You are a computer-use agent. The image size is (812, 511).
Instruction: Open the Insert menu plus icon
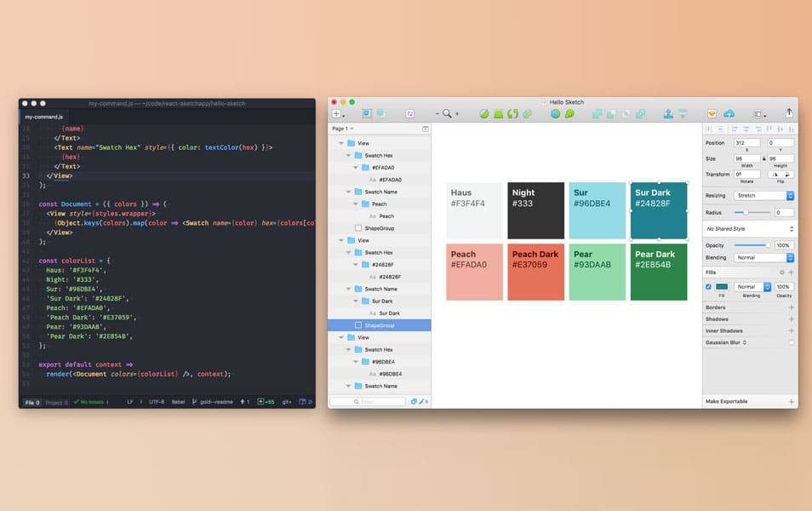coord(337,113)
